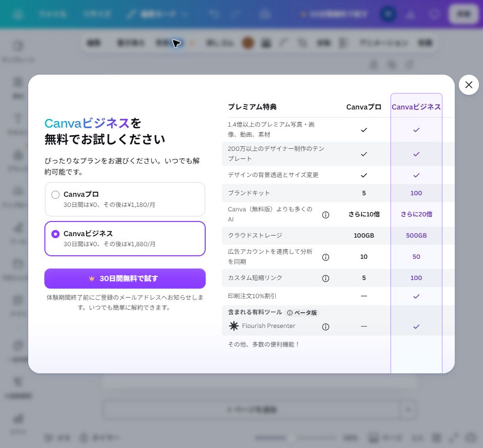Click the Flourish Presenter star logo
This screenshot has width=483, height=448.
point(234,326)
